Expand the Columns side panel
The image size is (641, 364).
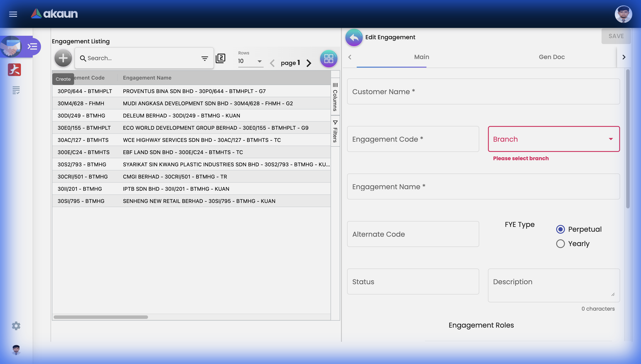[x=335, y=97]
